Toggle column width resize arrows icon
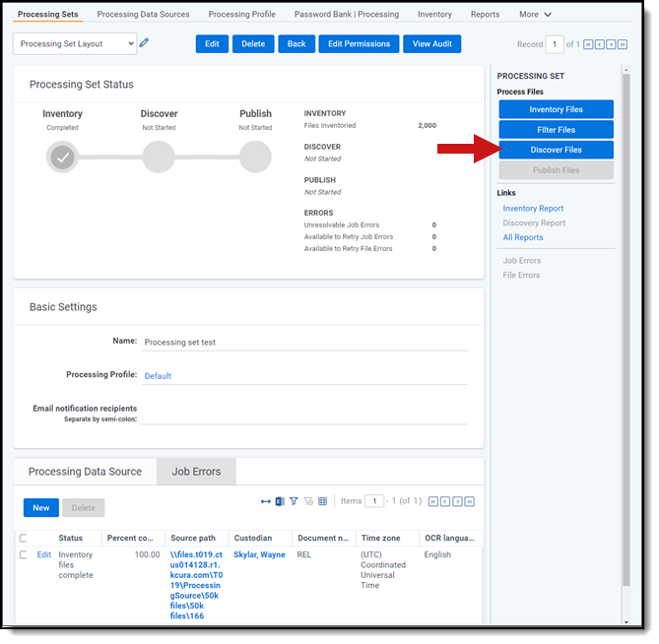Viewport: 659px width, 644px height. tap(265, 501)
